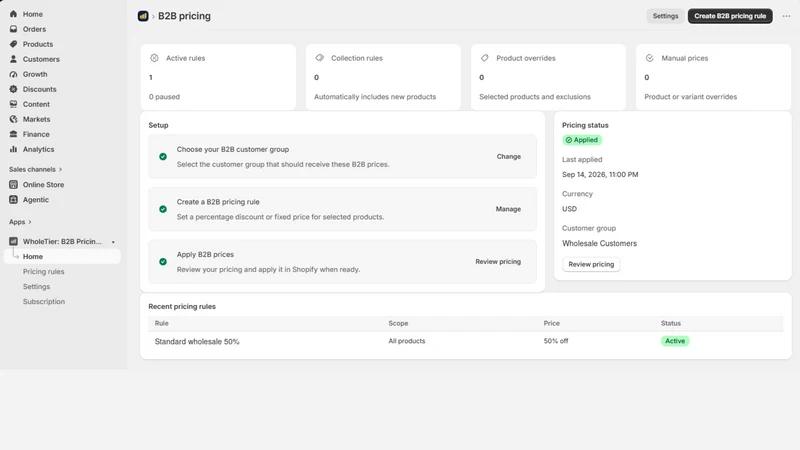Click the 0 paused text in Active rules
The height and width of the screenshot is (450, 800).
click(164, 96)
